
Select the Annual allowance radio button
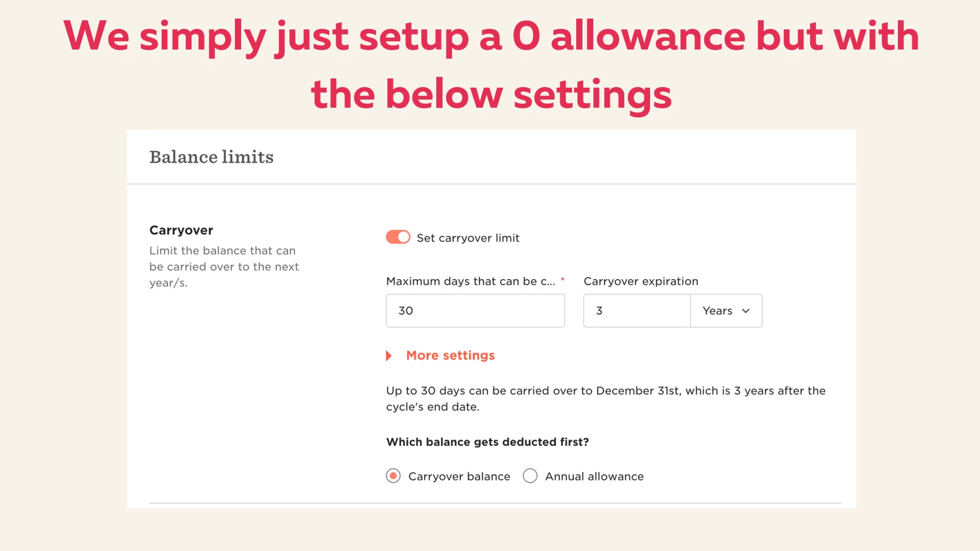[x=530, y=476]
